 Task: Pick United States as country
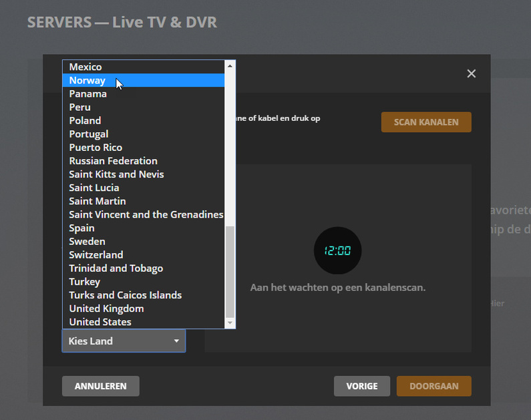(x=144, y=322)
